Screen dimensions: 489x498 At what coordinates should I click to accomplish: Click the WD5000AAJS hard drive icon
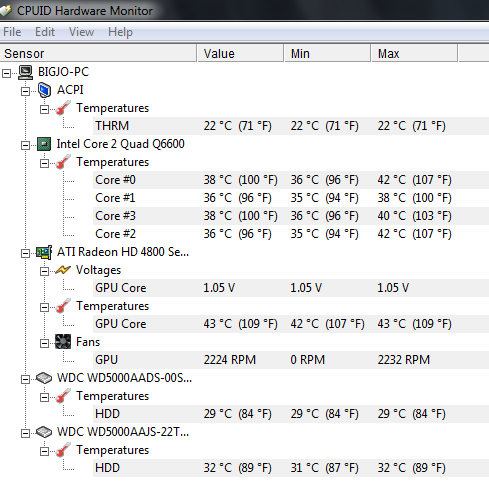[44, 432]
